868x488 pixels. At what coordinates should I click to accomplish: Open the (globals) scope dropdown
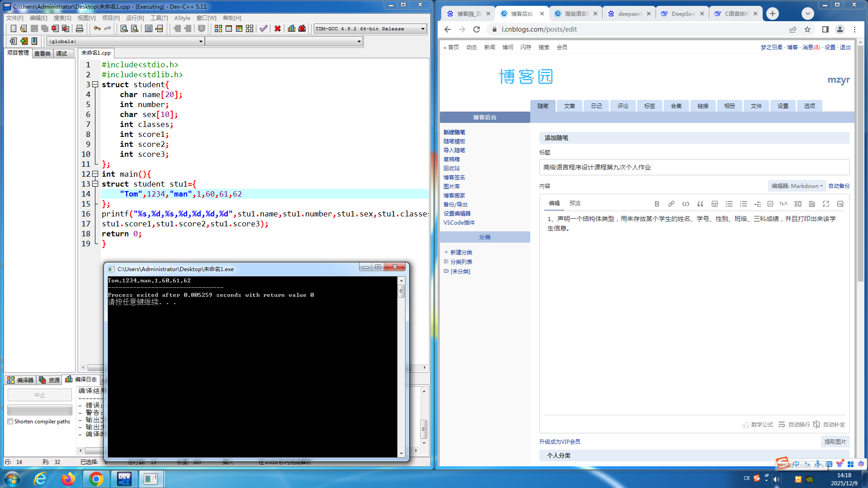pos(201,42)
